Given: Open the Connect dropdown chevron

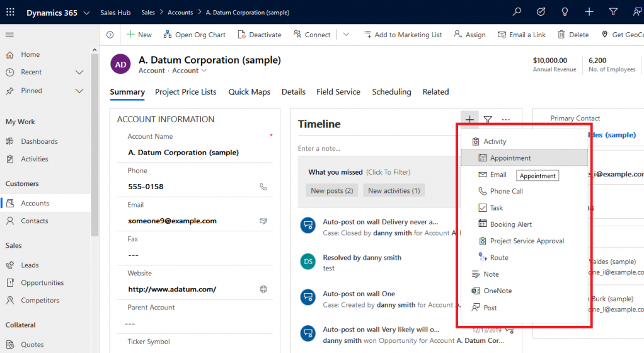Looking at the screenshot, I should coord(346,35).
